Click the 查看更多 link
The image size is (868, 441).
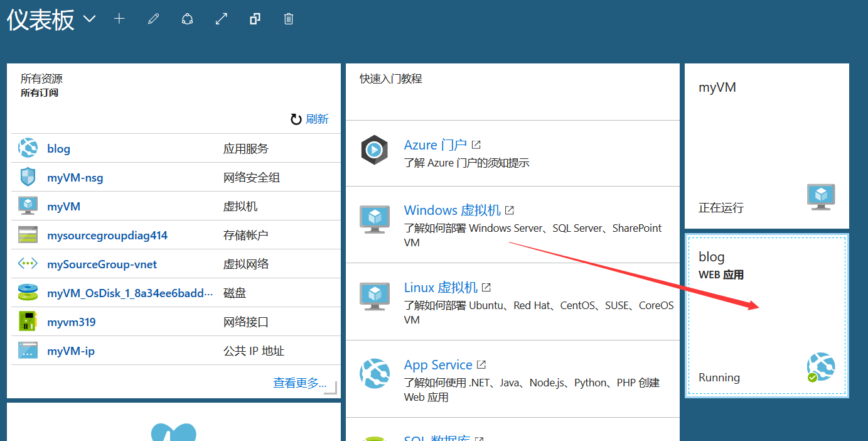(300, 383)
